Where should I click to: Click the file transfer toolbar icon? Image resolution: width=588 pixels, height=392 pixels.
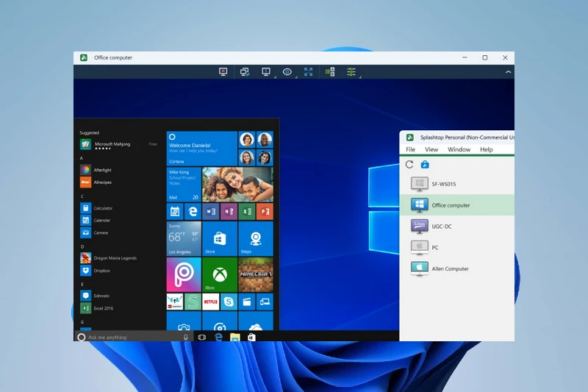pos(330,71)
